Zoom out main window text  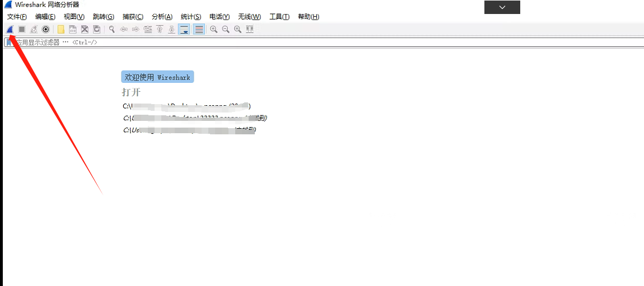[226, 29]
